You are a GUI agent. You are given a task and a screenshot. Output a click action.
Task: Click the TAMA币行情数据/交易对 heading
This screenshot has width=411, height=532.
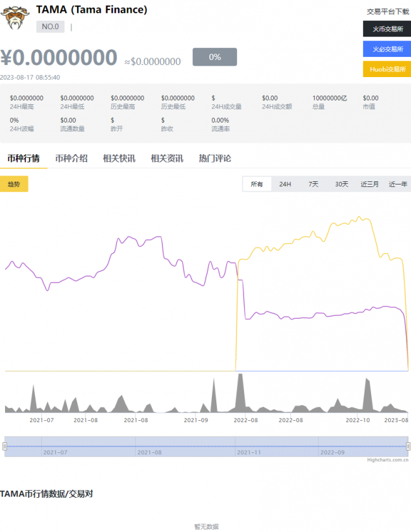coord(47,493)
